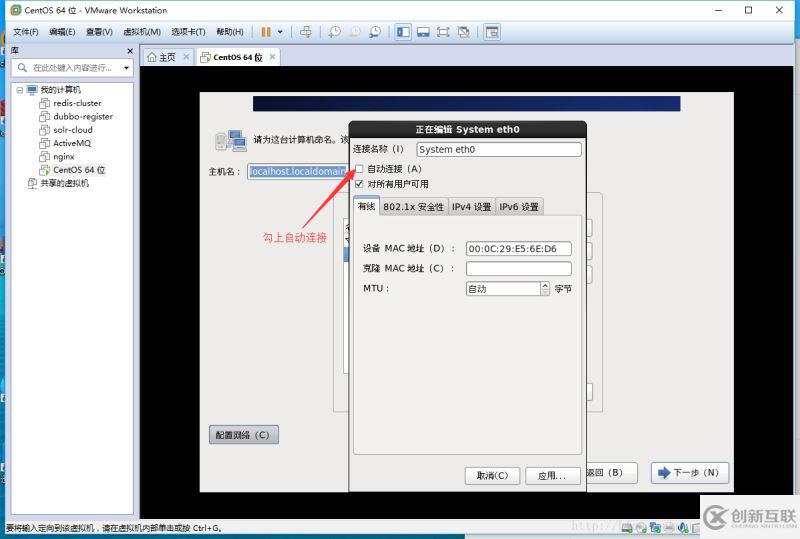
Task: Click the 应用... button
Action: (x=552, y=475)
